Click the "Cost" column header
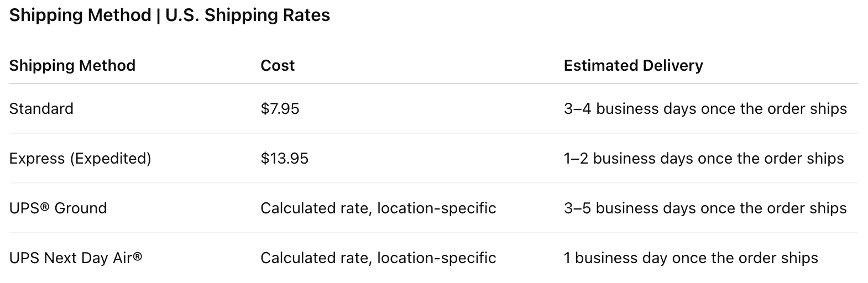 (x=278, y=65)
